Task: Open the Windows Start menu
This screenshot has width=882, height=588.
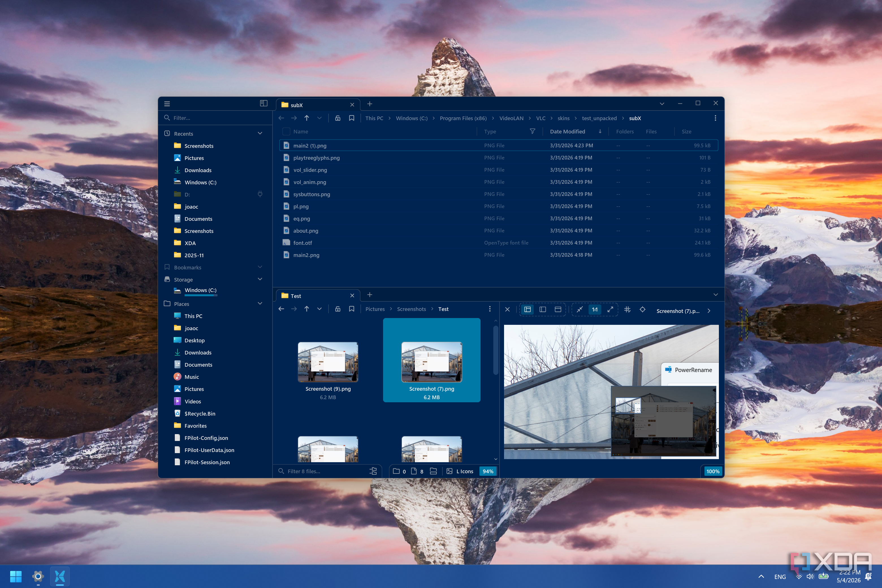Action: click(16, 576)
